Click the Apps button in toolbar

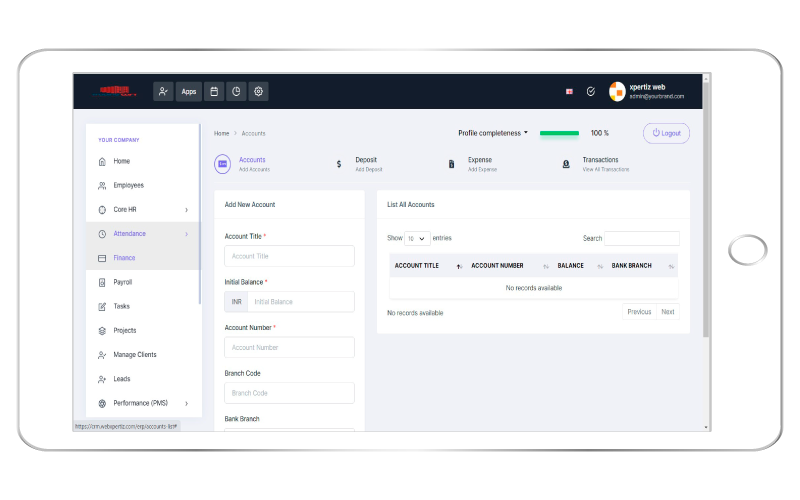point(188,91)
